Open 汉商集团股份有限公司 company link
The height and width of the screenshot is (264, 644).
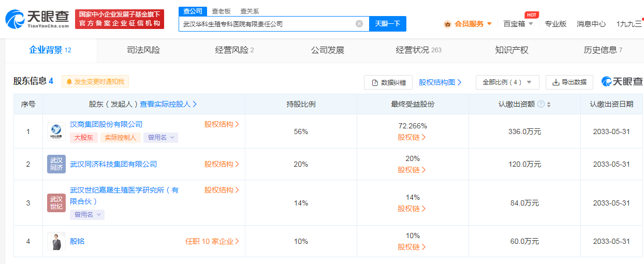click(106, 124)
